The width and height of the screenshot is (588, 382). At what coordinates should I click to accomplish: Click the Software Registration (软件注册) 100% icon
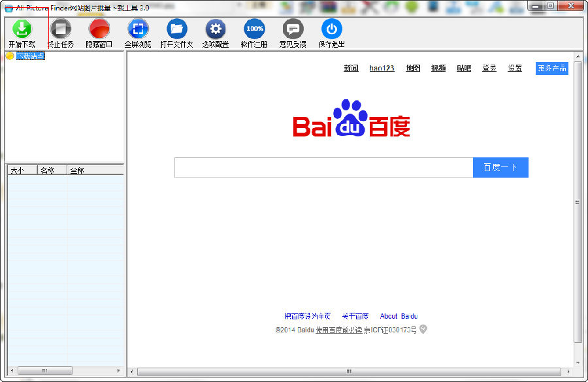coord(254,29)
